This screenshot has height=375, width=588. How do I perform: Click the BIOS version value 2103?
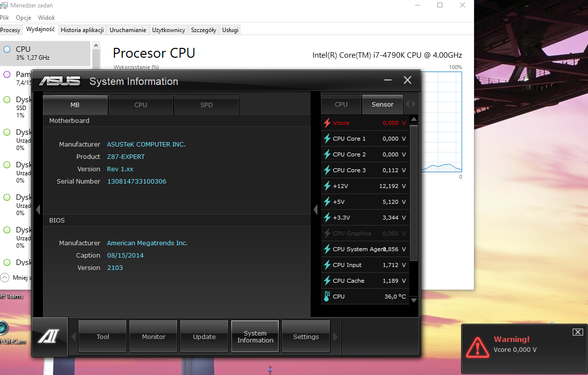115,268
